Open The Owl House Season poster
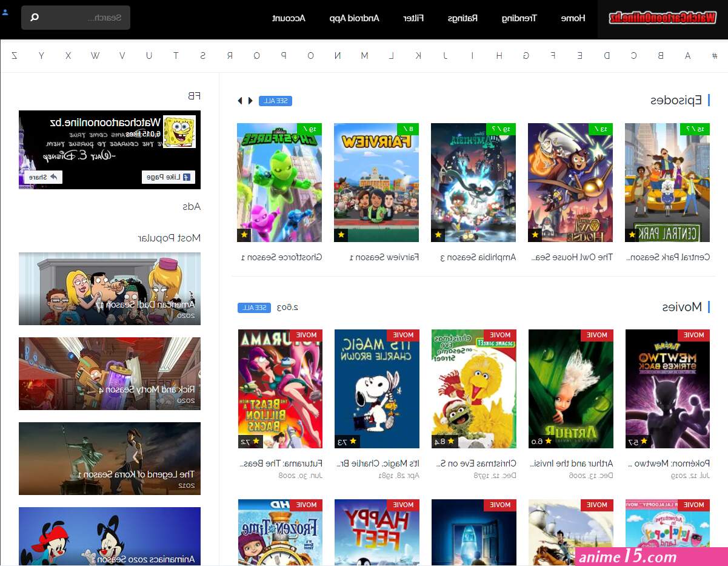This screenshot has height=566, width=728. (570, 183)
